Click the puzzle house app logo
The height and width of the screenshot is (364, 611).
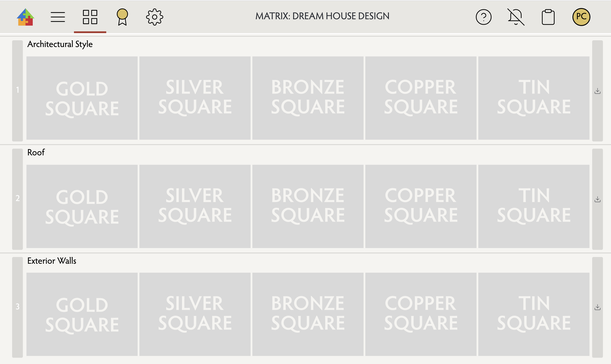click(26, 17)
